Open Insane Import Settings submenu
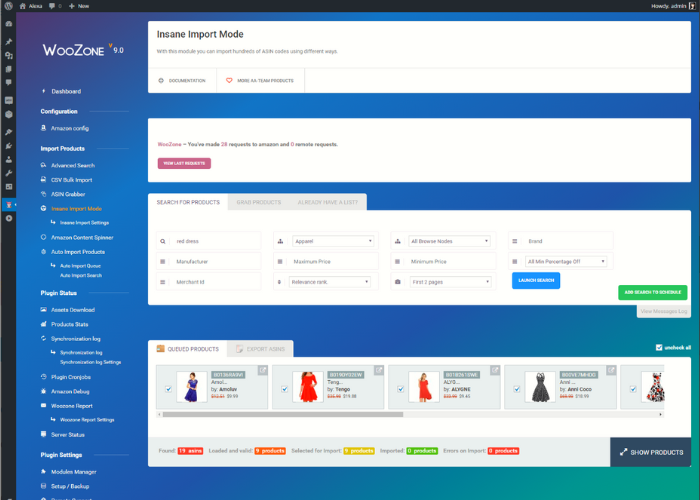 tap(84, 222)
